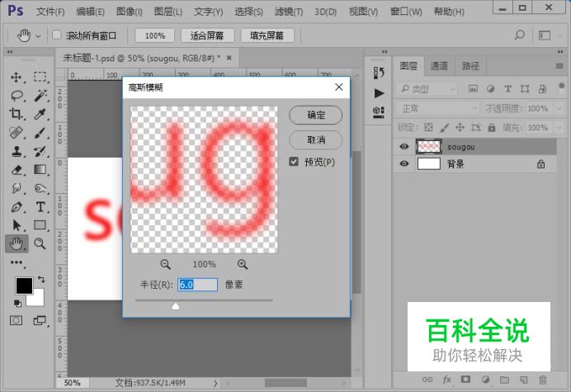Open the Layer menu

pyautogui.click(x=168, y=12)
